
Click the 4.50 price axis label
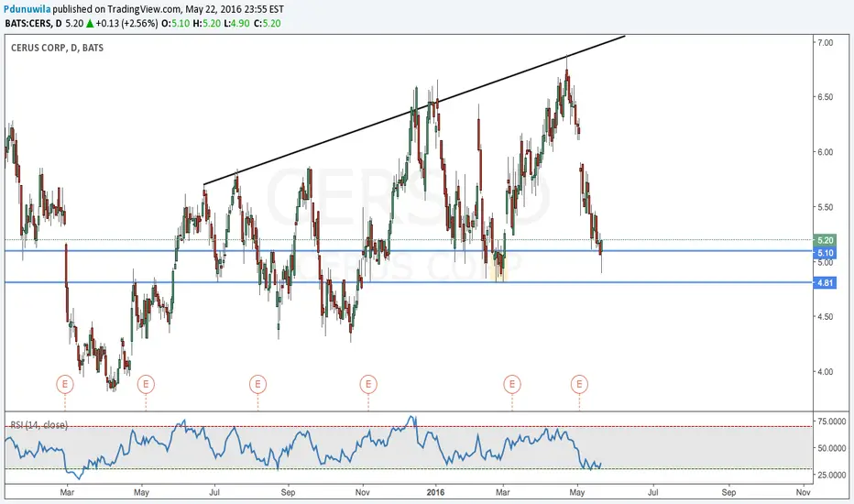825,316
